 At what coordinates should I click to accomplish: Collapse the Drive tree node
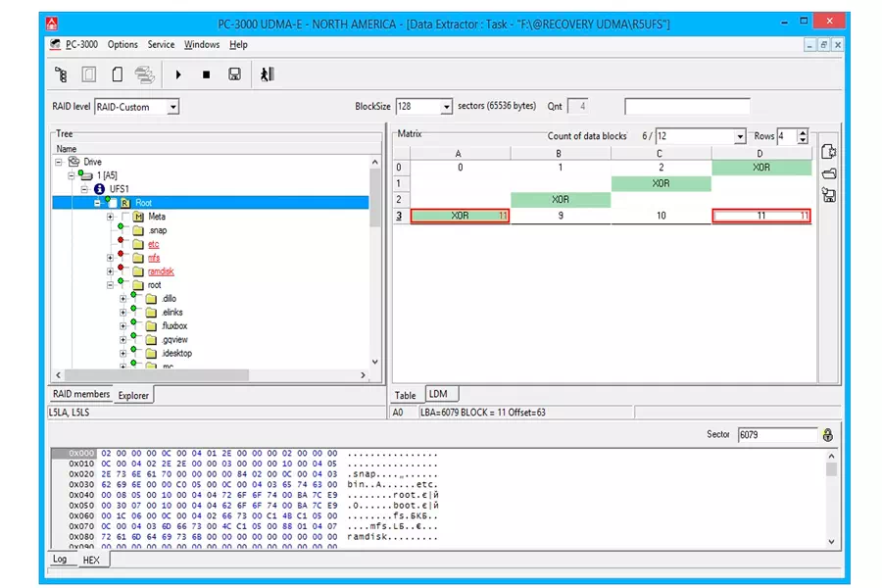click(59, 162)
